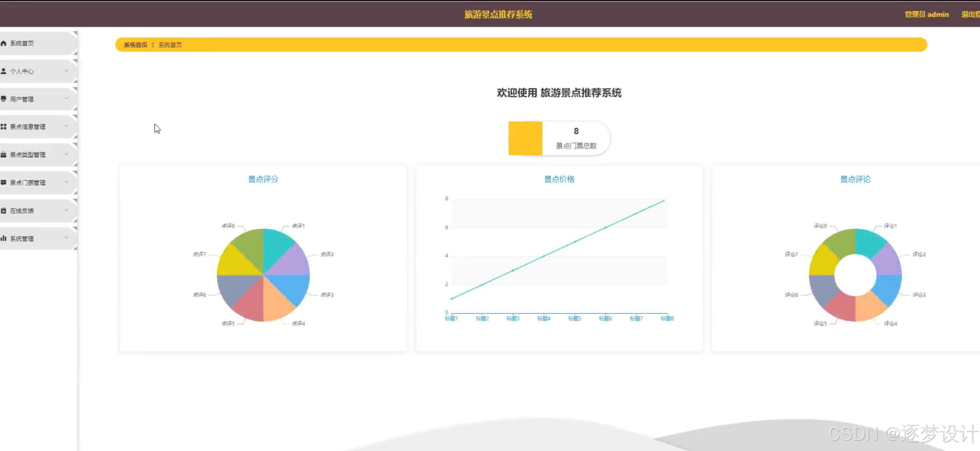
Task: Click the yellow square on the ticket counter
Action: [x=526, y=138]
